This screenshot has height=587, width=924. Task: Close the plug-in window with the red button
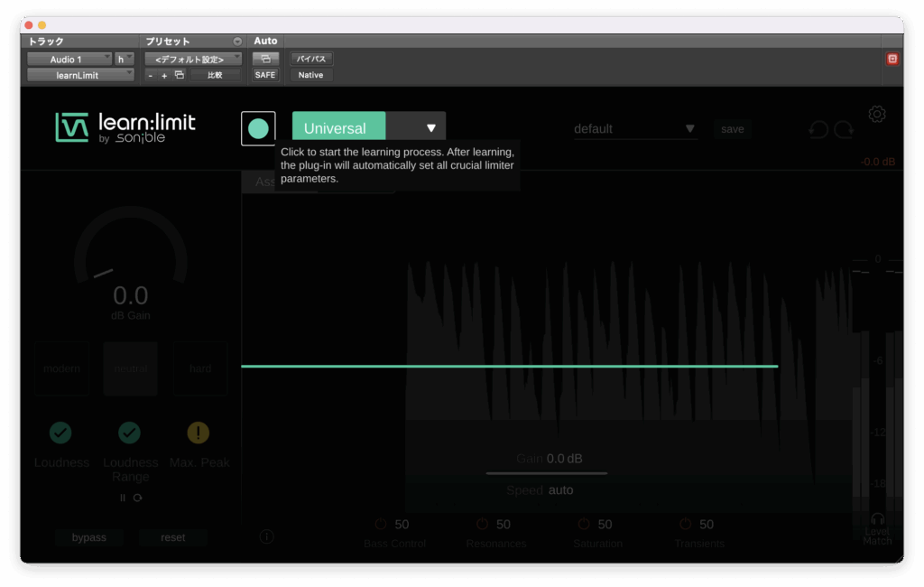pos(29,25)
